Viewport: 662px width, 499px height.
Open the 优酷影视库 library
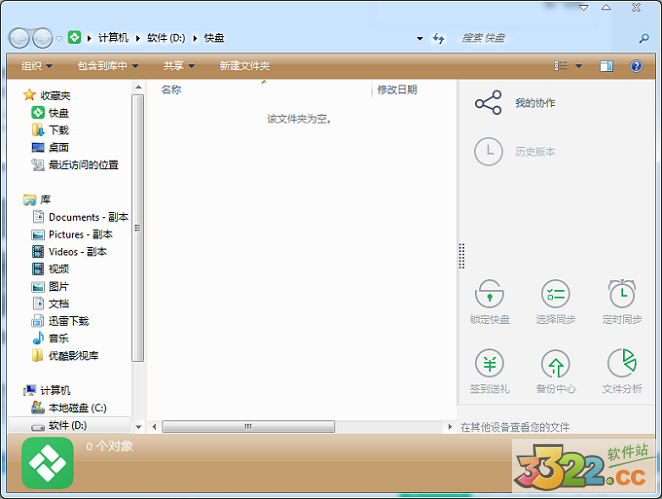[65, 356]
